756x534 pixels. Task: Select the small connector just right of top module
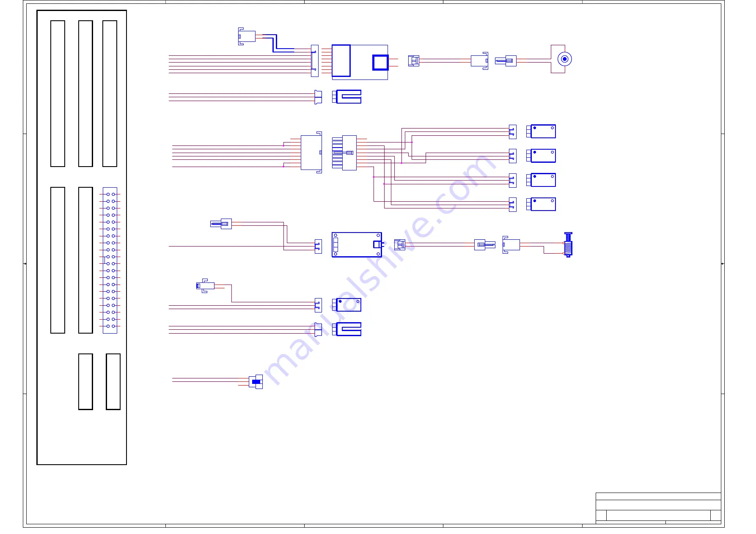tap(414, 61)
